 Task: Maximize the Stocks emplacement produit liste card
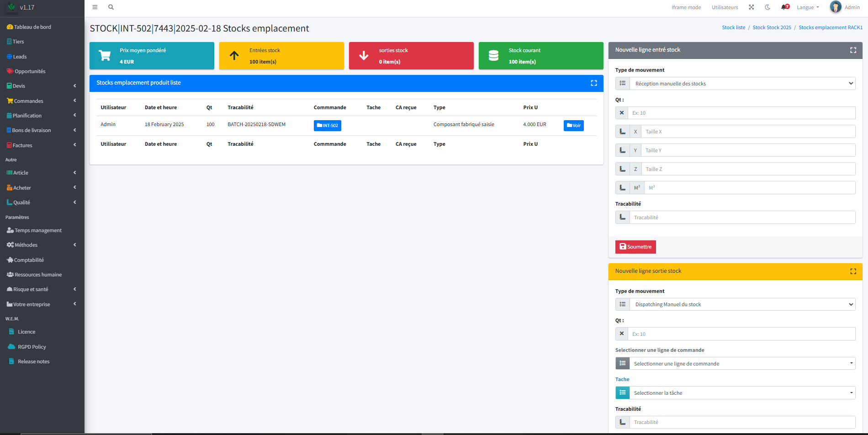click(594, 83)
